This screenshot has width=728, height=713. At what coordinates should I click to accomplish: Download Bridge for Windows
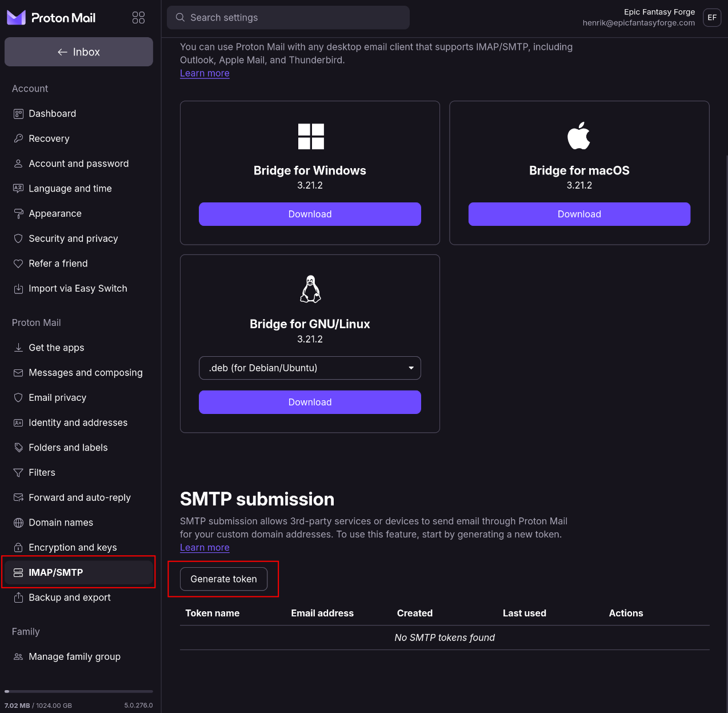pyautogui.click(x=310, y=214)
